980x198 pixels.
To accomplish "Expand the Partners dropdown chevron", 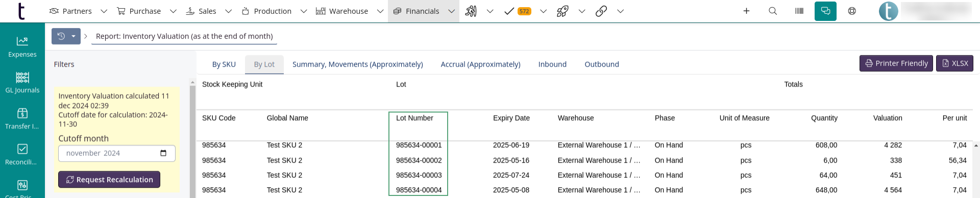I will click(x=104, y=11).
